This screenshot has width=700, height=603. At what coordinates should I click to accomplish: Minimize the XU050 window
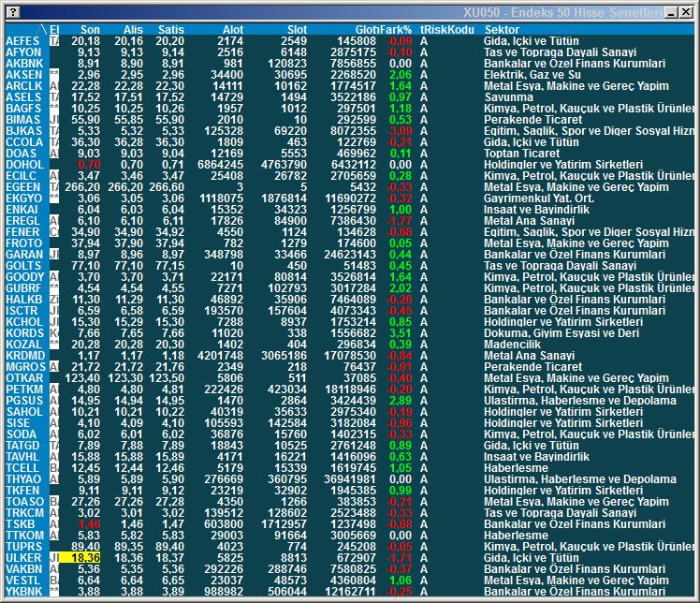[671, 12]
